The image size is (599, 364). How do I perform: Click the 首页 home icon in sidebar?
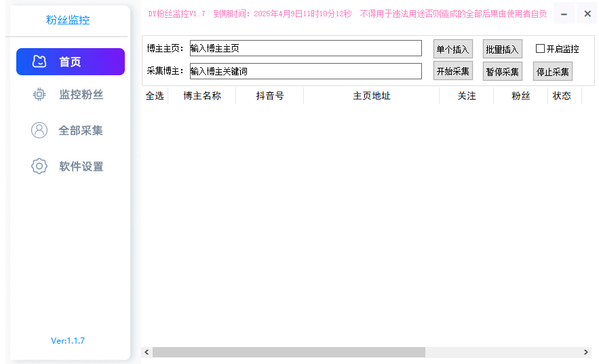39,62
